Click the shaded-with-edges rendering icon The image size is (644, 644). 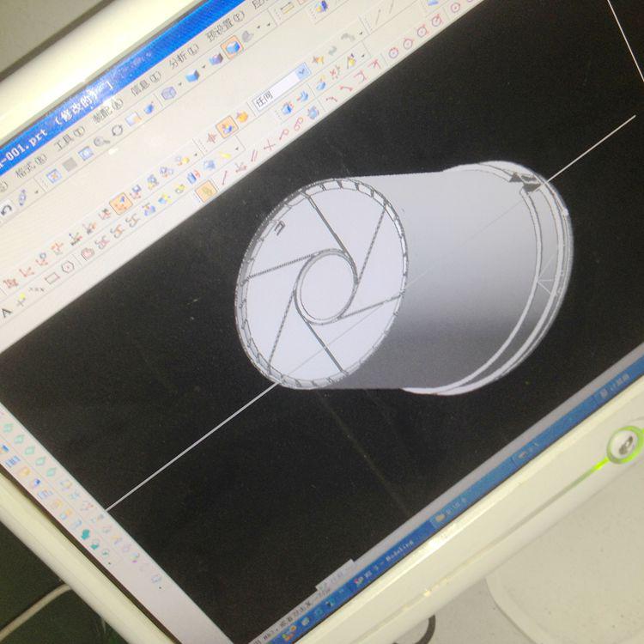click(x=169, y=94)
